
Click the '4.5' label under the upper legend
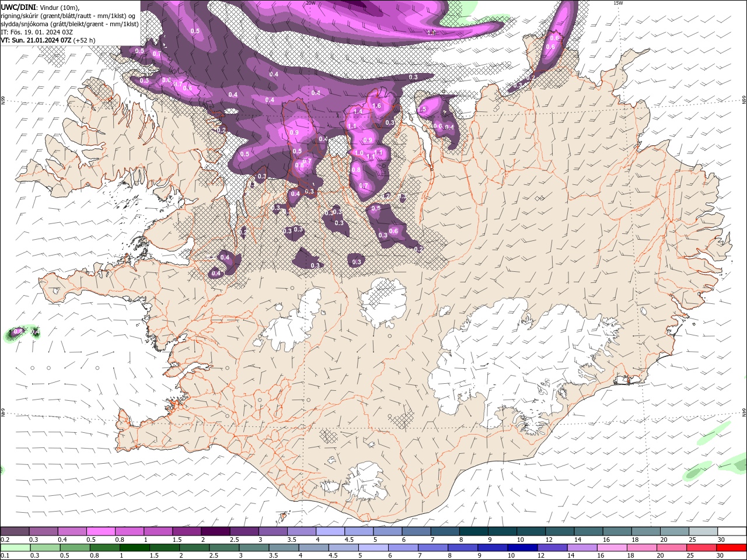tap(349, 540)
